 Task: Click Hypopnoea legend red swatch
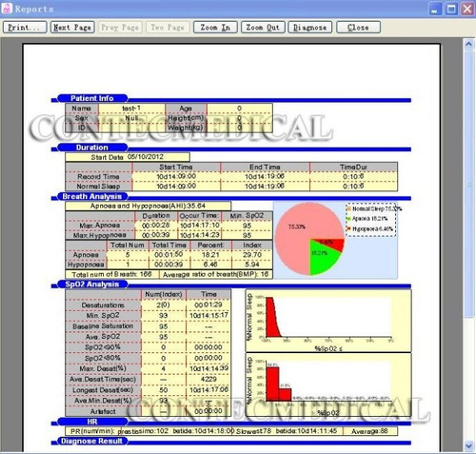coord(348,228)
